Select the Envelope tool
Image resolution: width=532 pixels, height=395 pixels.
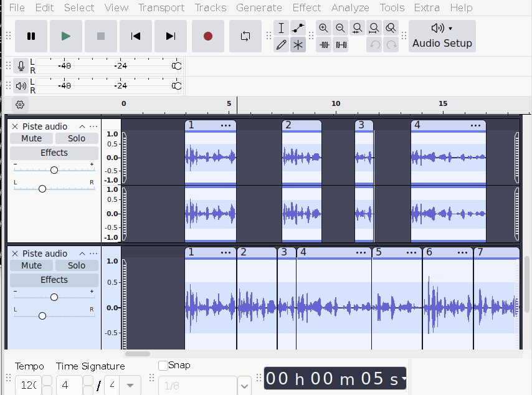click(x=298, y=28)
